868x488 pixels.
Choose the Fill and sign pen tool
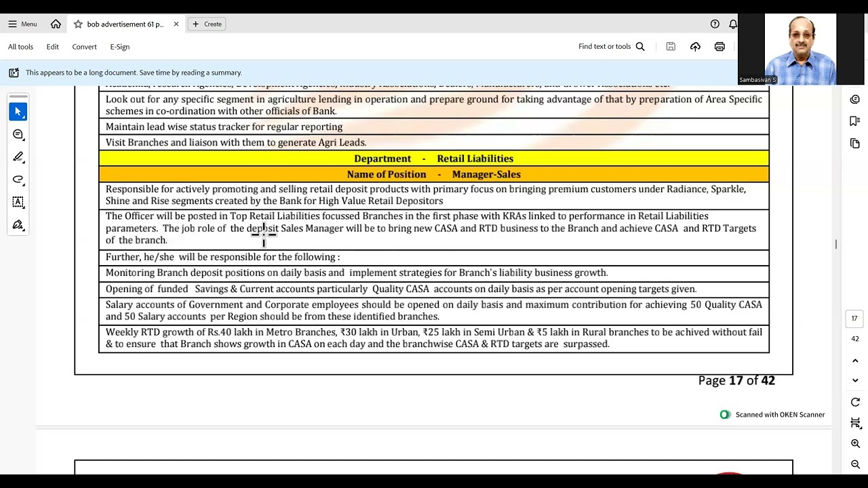tap(18, 224)
